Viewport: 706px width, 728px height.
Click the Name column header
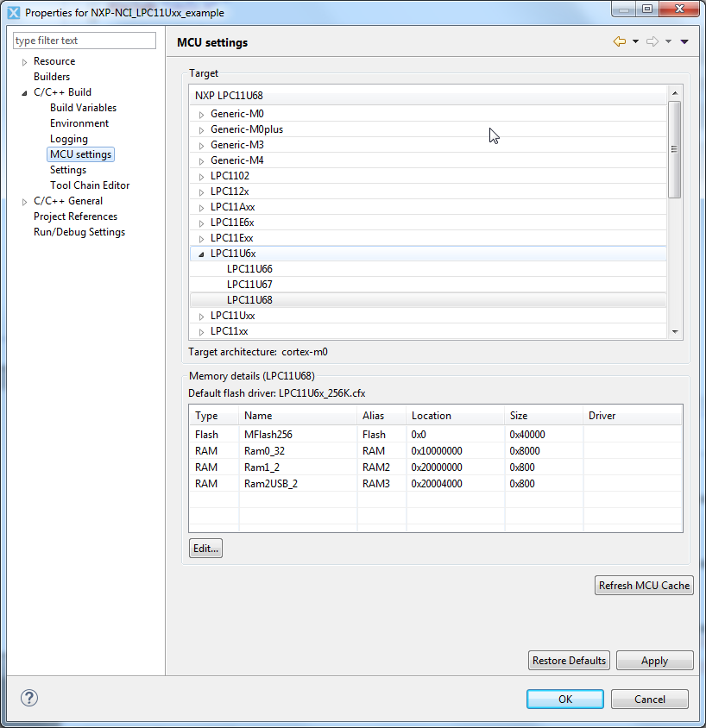pos(298,416)
